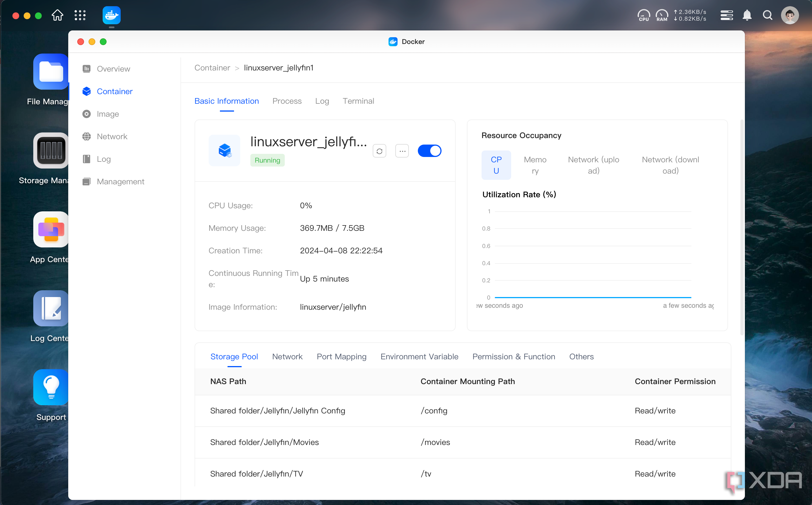Click the Running status badge
The height and width of the screenshot is (505, 812).
(267, 160)
